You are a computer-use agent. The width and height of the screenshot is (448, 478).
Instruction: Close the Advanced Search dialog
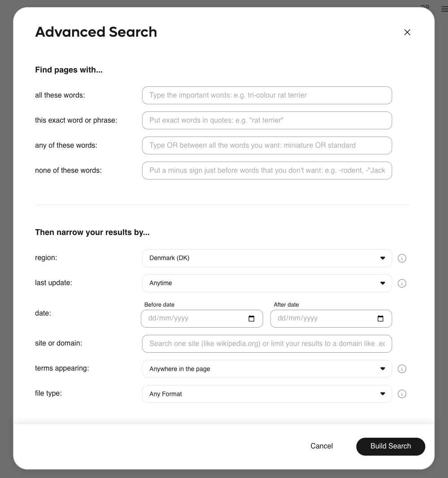click(x=407, y=32)
